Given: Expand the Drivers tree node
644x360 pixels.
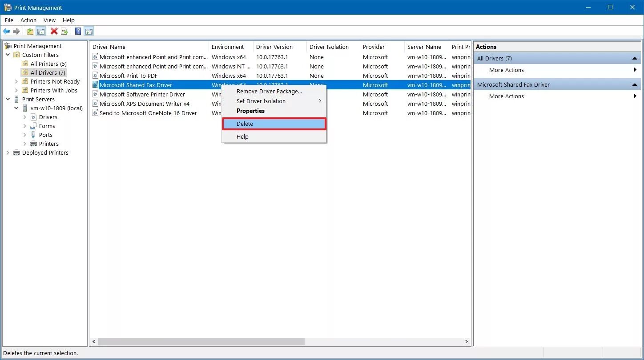Looking at the screenshot, I should click(25, 117).
